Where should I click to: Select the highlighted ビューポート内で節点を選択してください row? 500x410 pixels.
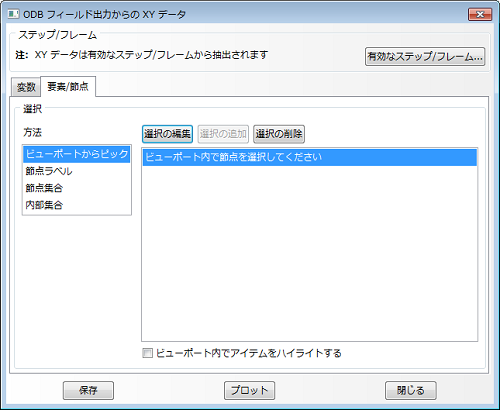pos(310,157)
